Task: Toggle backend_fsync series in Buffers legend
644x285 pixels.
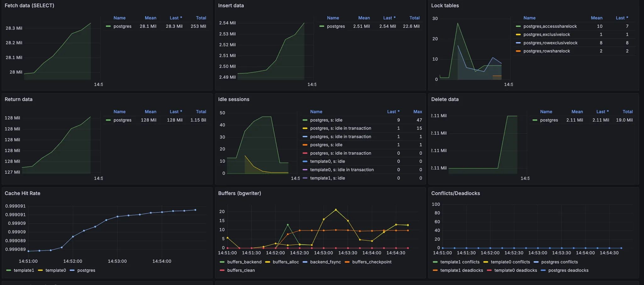Action: [325, 262]
